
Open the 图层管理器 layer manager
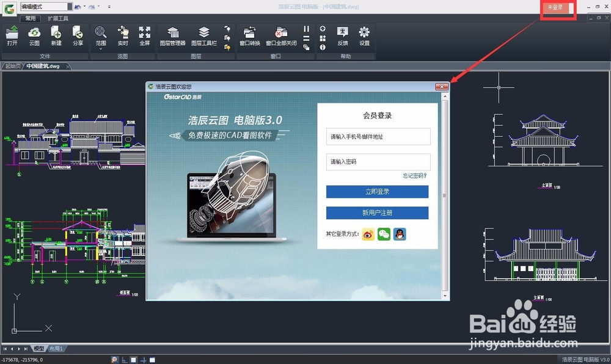click(x=173, y=36)
